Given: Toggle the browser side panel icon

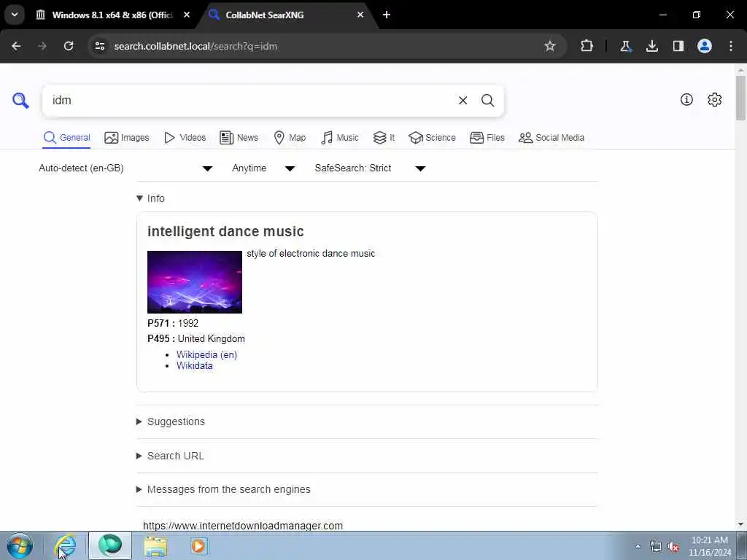Looking at the screenshot, I should pyautogui.click(x=678, y=46).
